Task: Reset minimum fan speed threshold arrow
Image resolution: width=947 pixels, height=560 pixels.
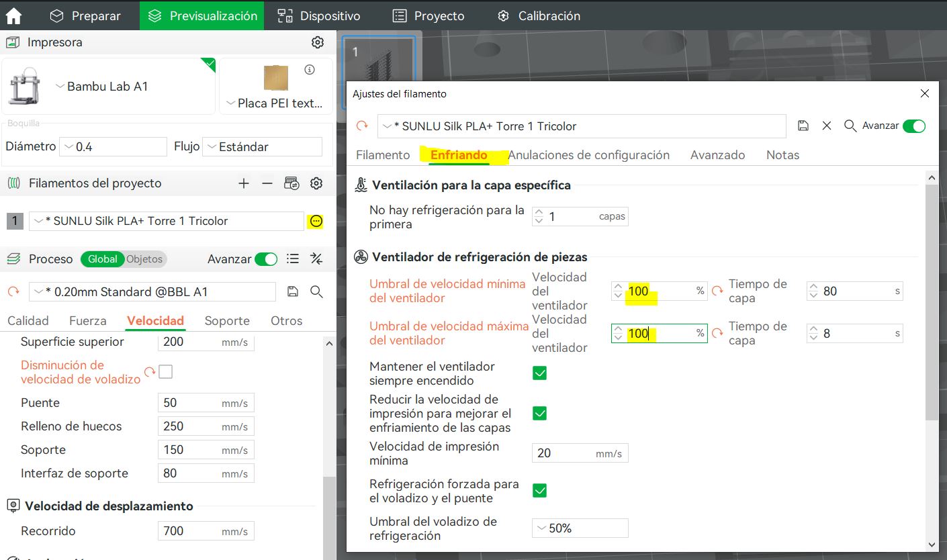Action: click(x=717, y=291)
